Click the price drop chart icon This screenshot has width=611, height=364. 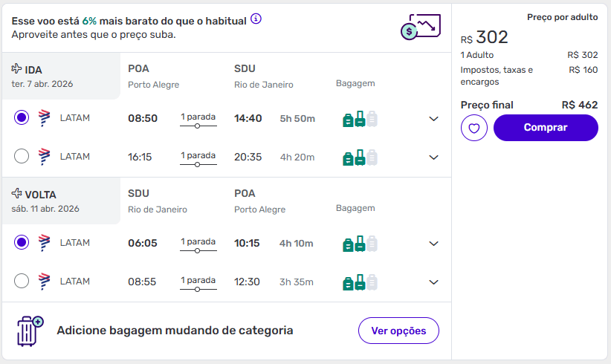click(x=419, y=27)
